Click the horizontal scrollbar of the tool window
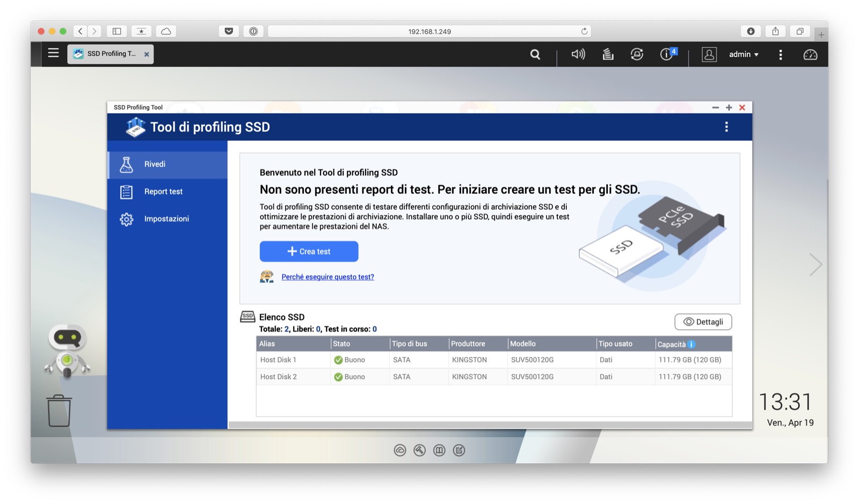The image size is (859, 504). click(x=490, y=425)
